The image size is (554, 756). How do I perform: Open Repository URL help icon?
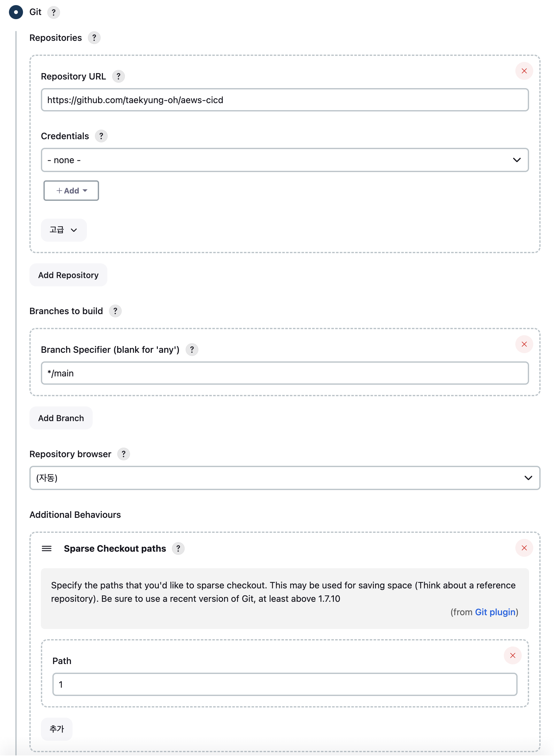coord(119,76)
